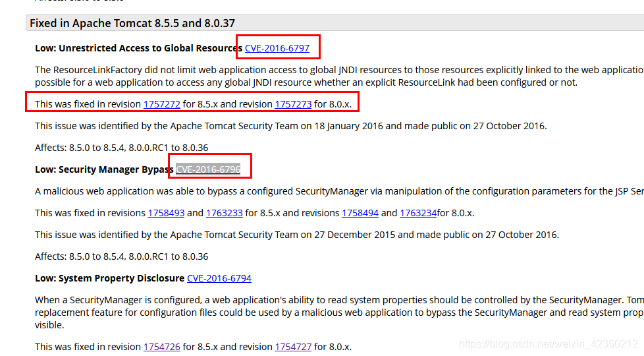Open the CVE-2016-6794 link

[219, 278]
